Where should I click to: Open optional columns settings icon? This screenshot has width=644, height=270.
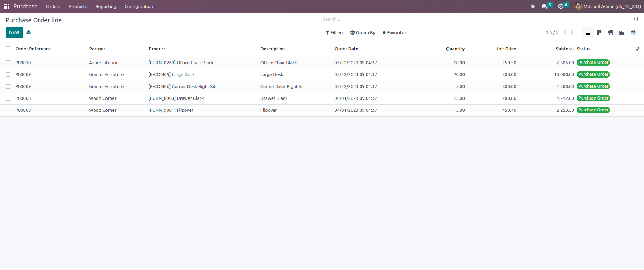click(x=638, y=49)
